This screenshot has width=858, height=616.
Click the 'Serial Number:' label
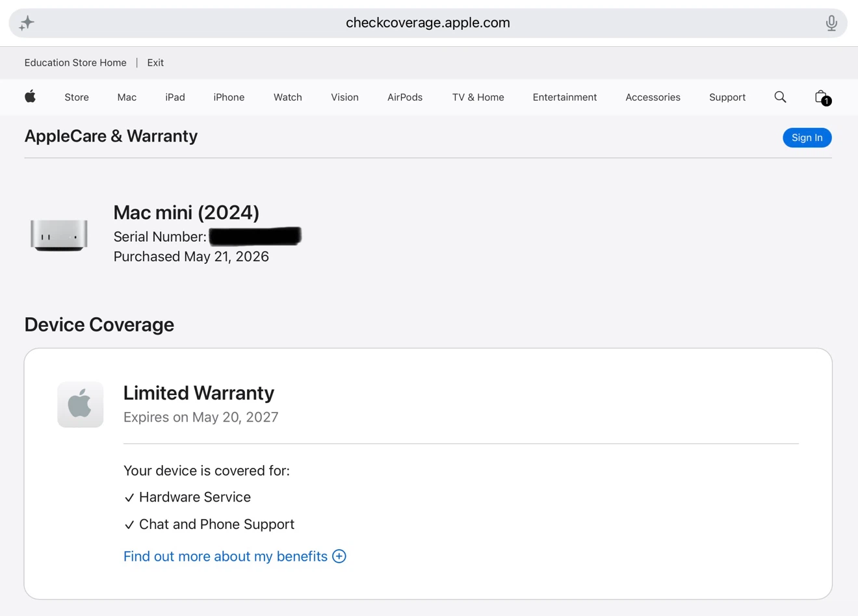click(x=160, y=237)
